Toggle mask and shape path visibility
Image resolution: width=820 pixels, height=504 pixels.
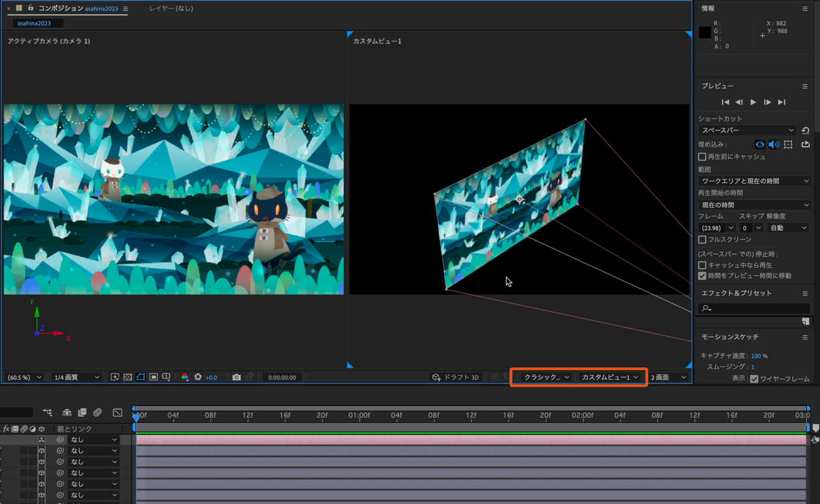pos(141,377)
